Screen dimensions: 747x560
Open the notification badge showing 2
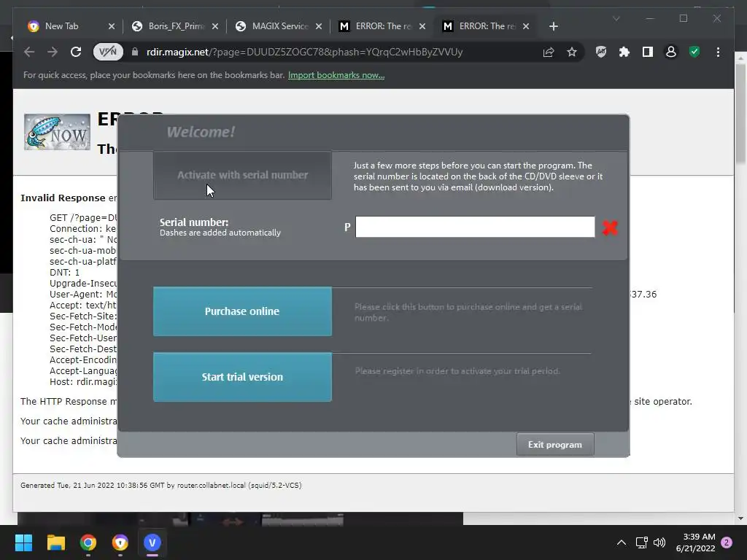pos(727,542)
